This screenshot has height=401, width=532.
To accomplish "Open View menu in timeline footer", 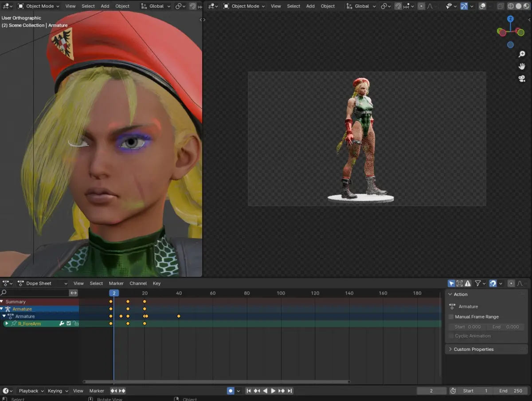I will (78, 391).
